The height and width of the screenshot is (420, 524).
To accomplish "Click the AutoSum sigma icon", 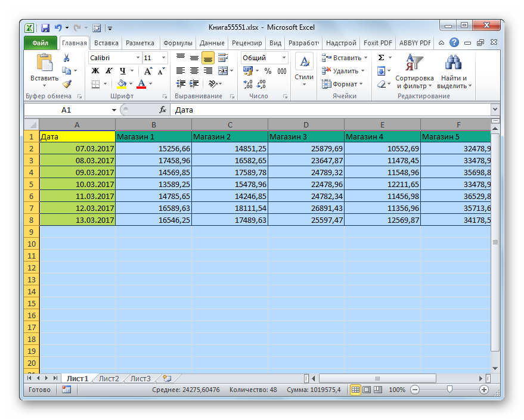I will (382, 58).
